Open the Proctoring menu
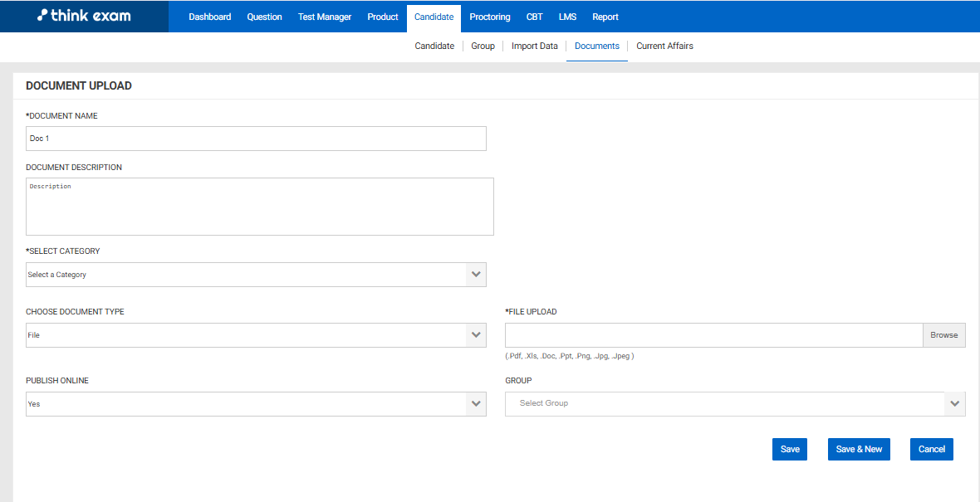 coord(489,17)
